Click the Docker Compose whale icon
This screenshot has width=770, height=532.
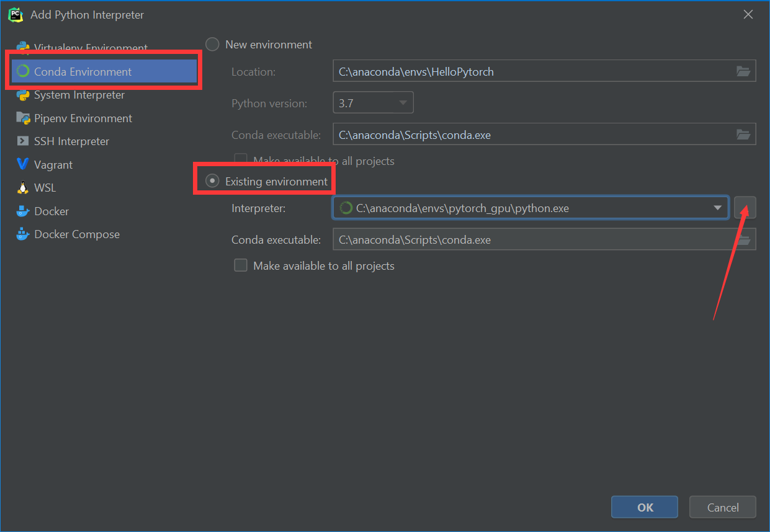coord(23,234)
